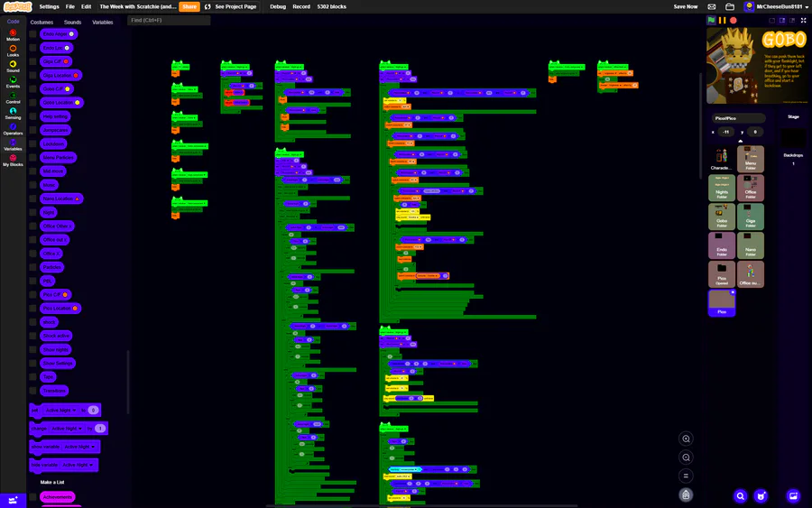Open the Choose a Sprite button

(x=761, y=496)
